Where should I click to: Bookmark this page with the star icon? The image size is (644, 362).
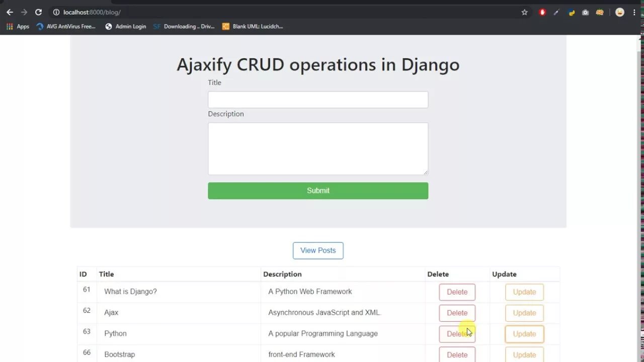click(525, 12)
